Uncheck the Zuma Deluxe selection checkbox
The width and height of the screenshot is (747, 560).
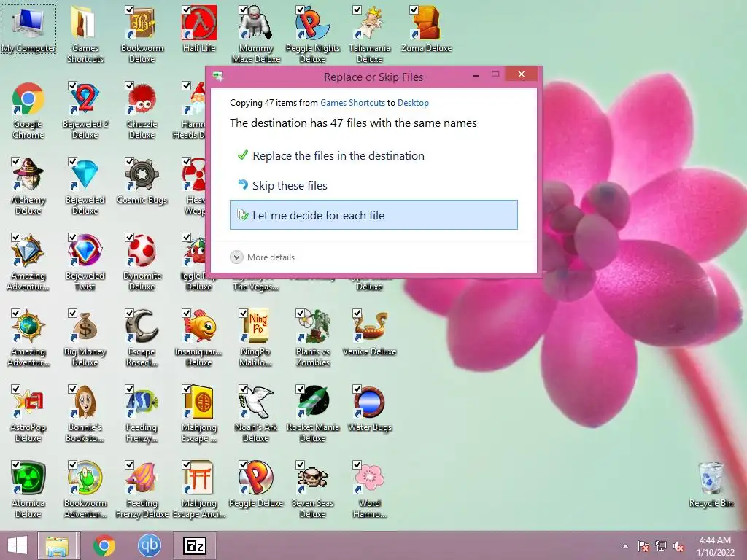click(414, 10)
